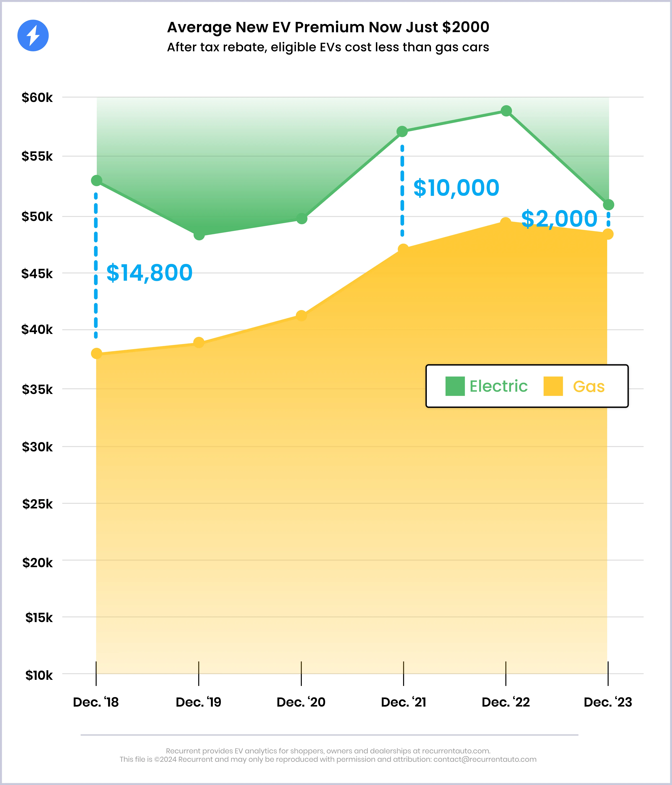Click the Dec. '21 axis label

(x=403, y=702)
